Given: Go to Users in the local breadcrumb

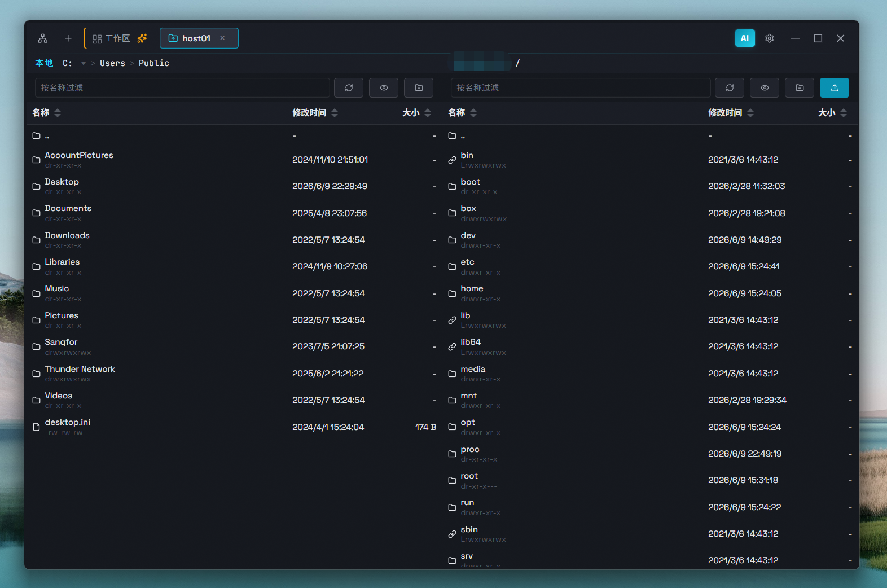Looking at the screenshot, I should pyautogui.click(x=112, y=63).
